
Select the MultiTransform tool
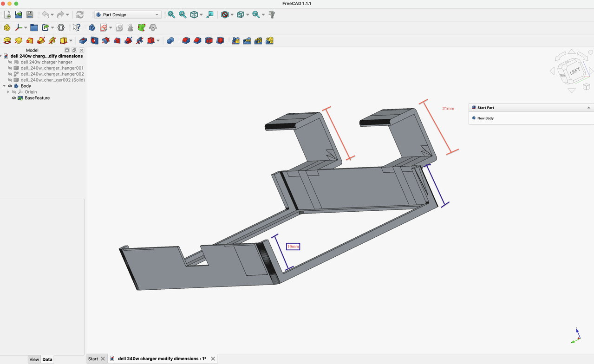click(x=269, y=41)
